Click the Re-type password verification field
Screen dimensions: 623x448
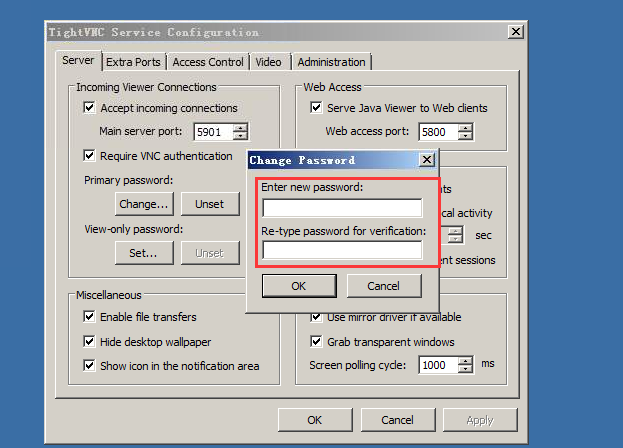pyautogui.click(x=342, y=250)
